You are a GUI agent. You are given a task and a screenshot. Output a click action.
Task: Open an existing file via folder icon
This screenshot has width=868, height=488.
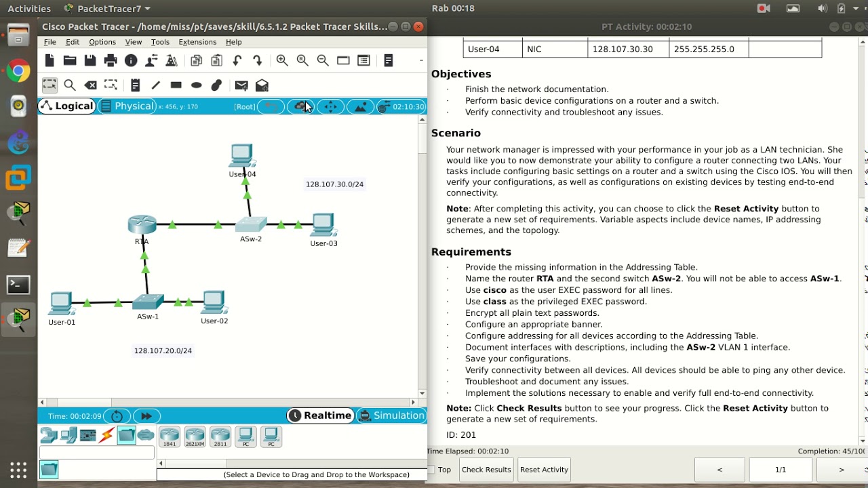pos(70,61)
